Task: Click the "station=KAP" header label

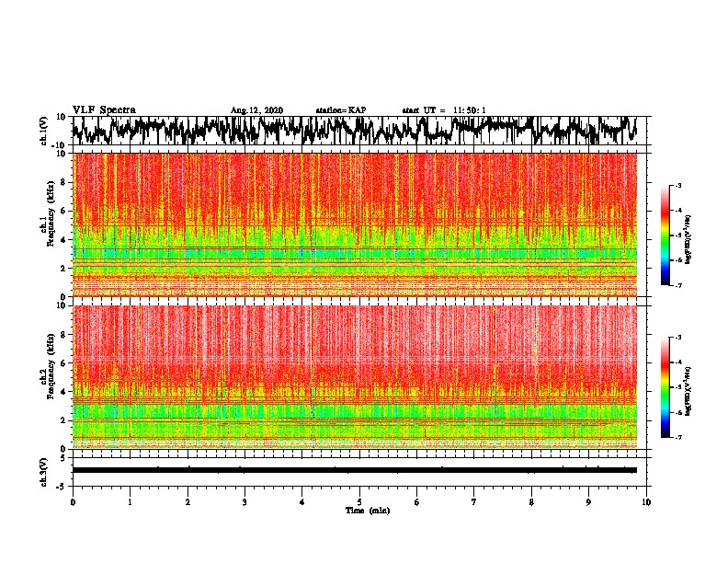Action: 341,110
